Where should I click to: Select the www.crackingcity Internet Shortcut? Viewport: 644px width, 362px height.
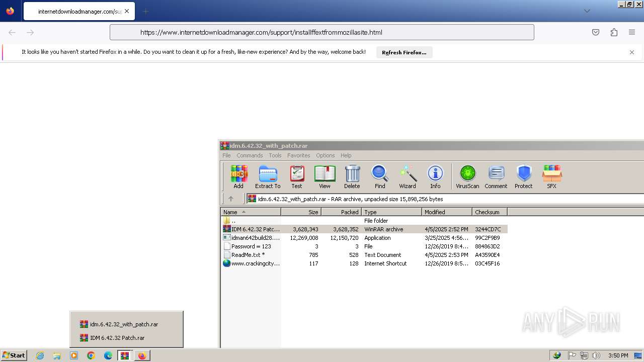click(364, 263)
